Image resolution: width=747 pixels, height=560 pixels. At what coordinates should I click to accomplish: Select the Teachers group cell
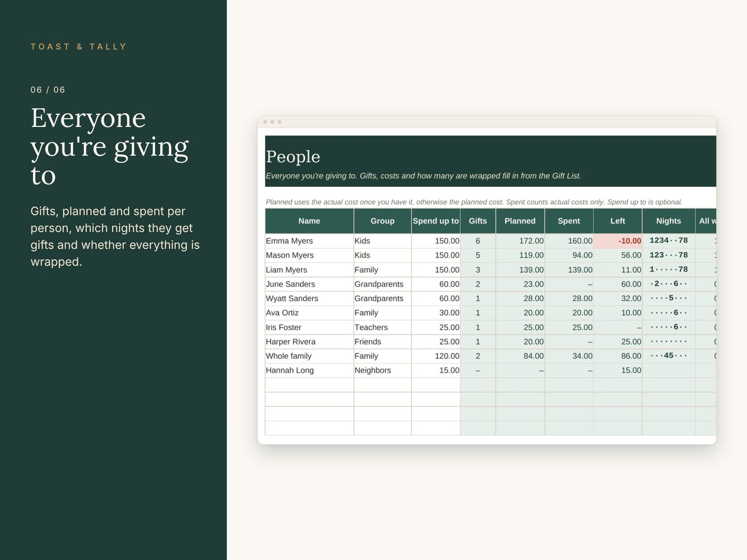coord(383,327)
